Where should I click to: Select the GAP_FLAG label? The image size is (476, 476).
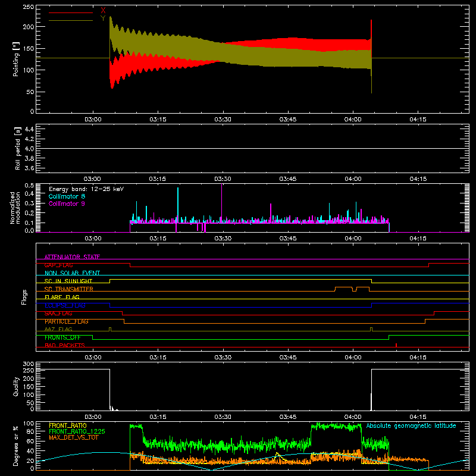pos(58,265)
